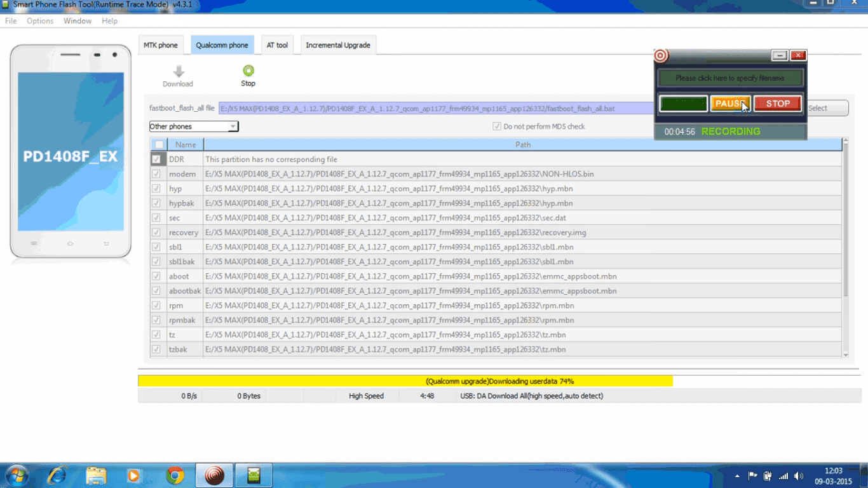Select the NON-HLOS.bin path cell
Image resolution: width=868 pixels, height=488 pixels.
pyautogui.click(x=523, y=174)
